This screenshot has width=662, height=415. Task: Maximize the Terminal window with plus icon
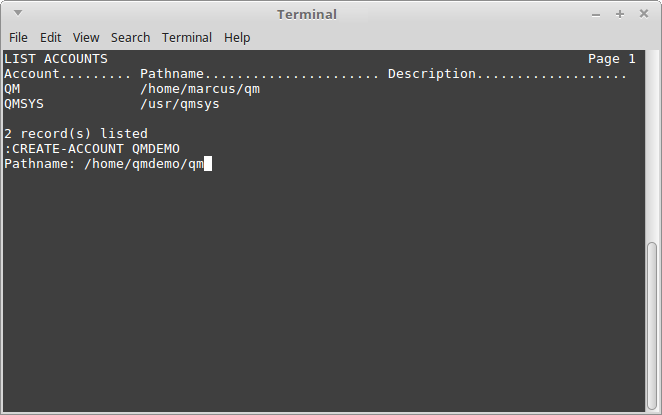pos(620,14)
